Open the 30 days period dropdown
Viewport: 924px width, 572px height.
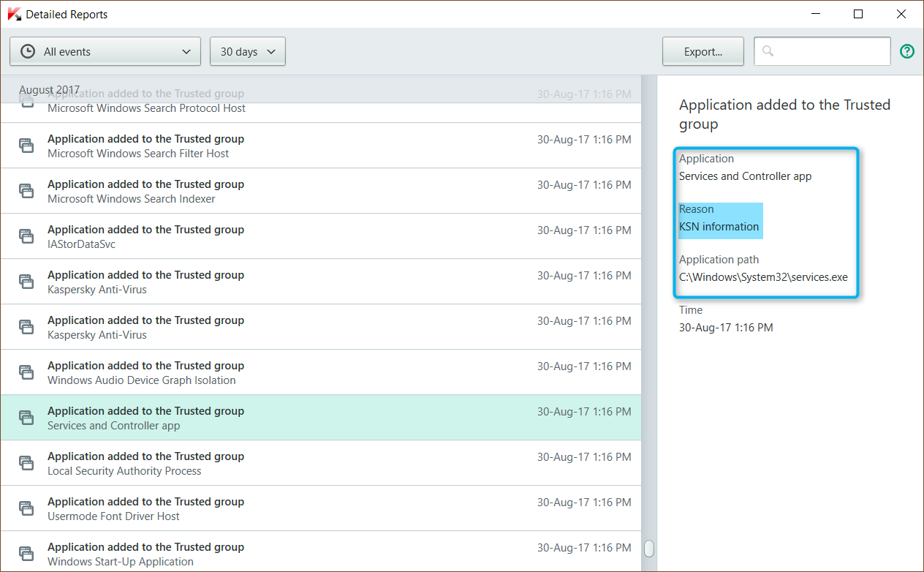coord(248,51)
